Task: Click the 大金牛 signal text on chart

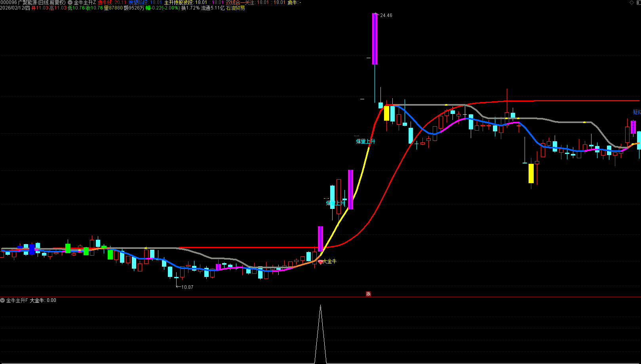Action: (330, 261)
